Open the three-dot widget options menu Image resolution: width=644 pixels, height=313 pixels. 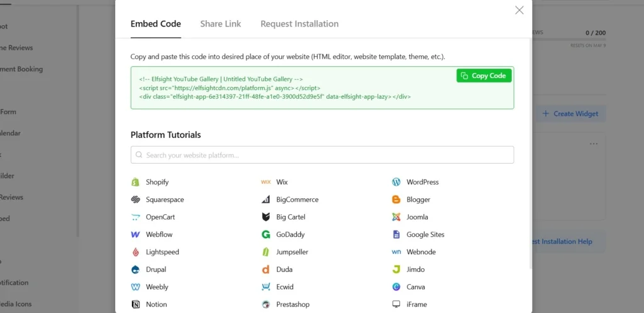pyautogui.click(x=594, y=144)
